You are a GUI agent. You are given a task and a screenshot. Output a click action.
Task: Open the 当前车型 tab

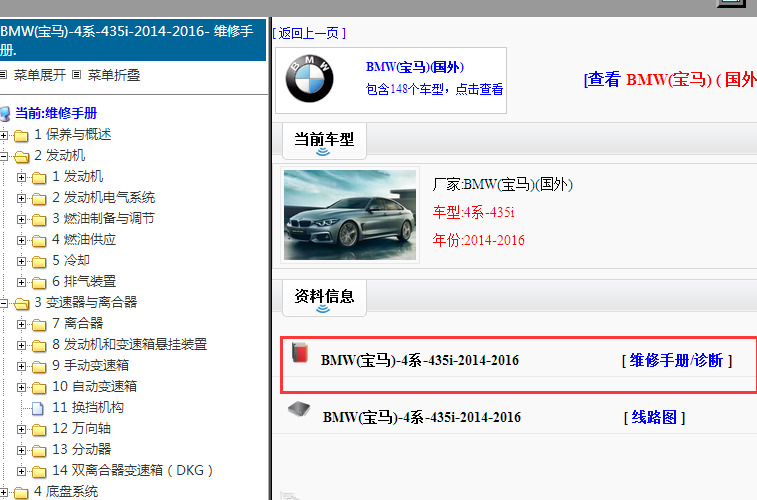[324, 141]
